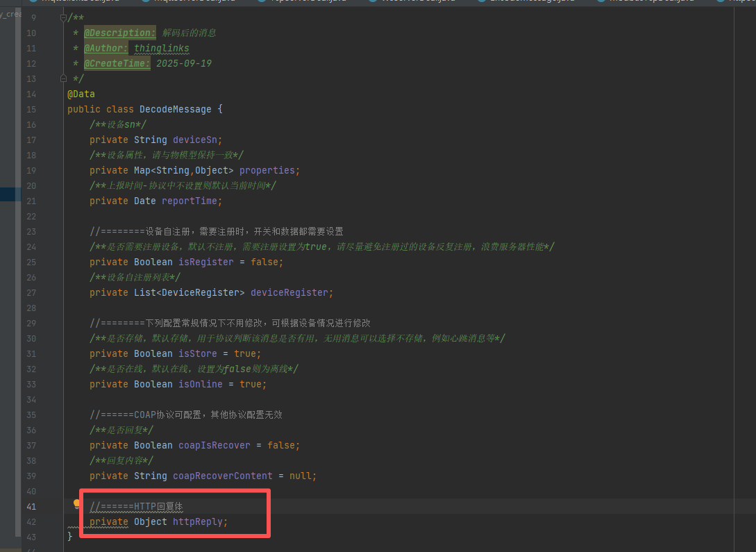Click the @CreateTime Javadoc tag
This screenshot has height=552, width=756.
pyautogui.click(x=117, y=63)
